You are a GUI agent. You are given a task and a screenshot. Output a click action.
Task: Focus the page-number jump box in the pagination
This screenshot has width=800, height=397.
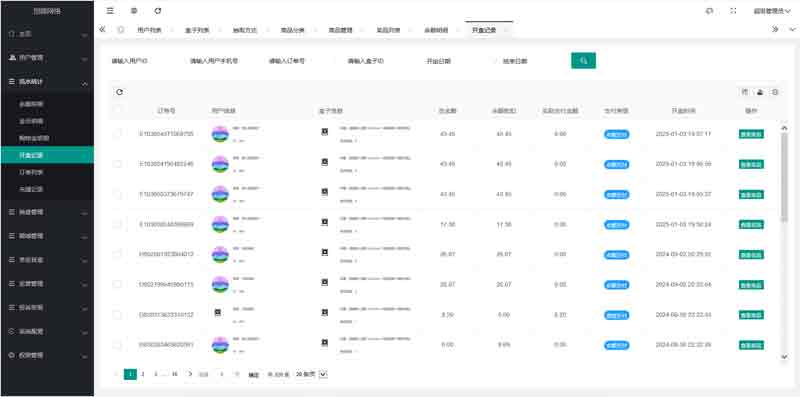click(x=221, y=375)
